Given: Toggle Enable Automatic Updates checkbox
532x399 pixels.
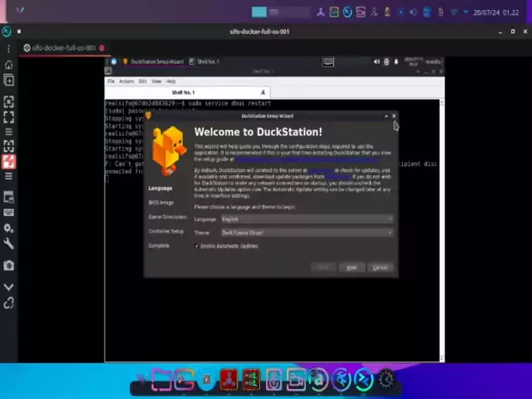Looking at the screenshot, I should (197, 246).
